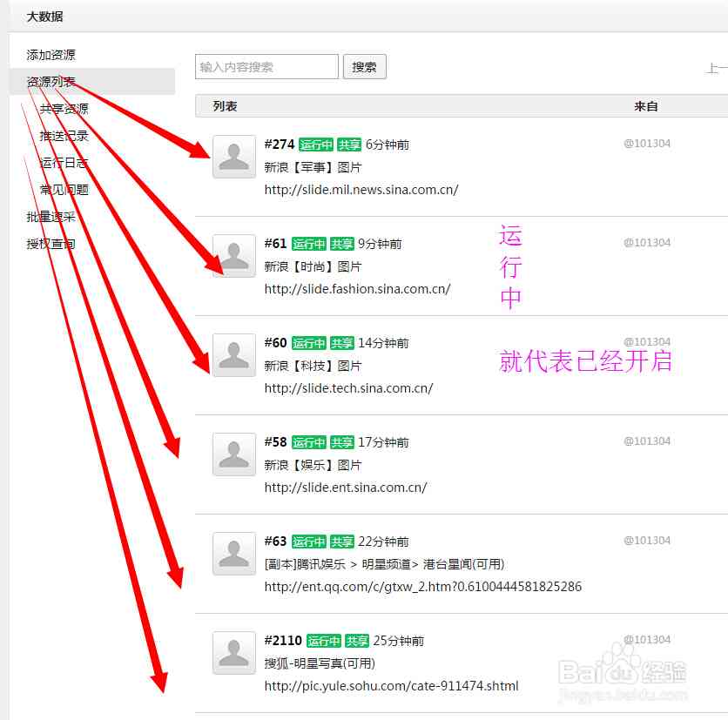Click the ent.qq.com gtxw_2.htm URL
This screenshot has height=720, width=728.
[x=423, y=587]
